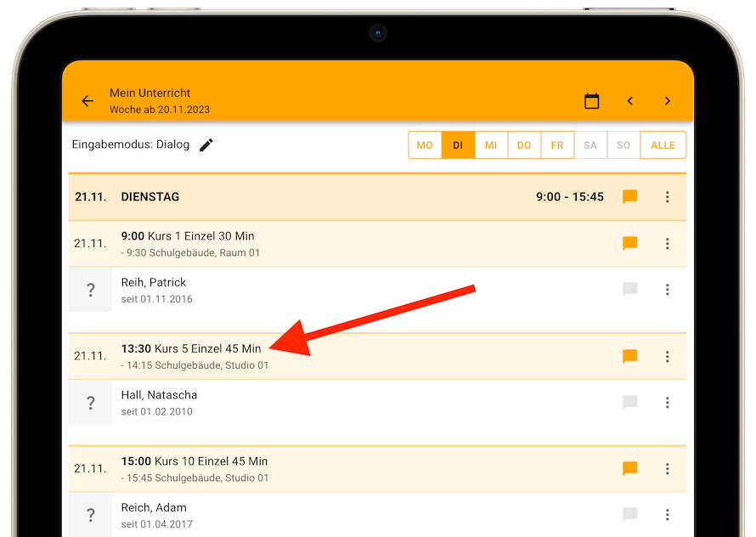
Task: Switch to the MI day tab
Action: [491, 145]
